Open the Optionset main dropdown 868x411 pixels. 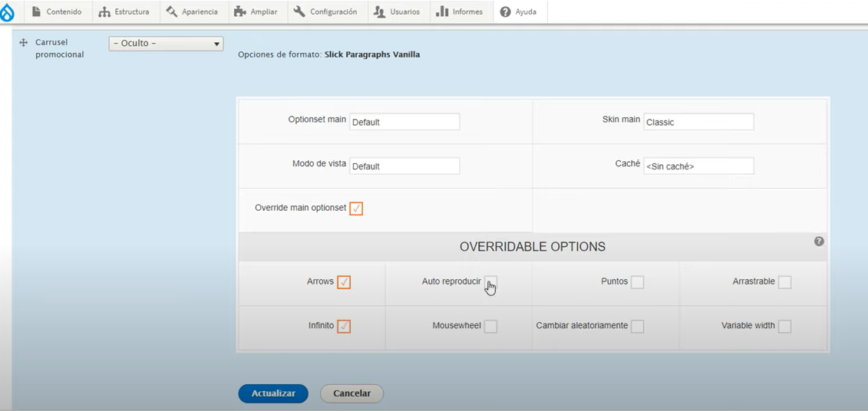[404, 122]
